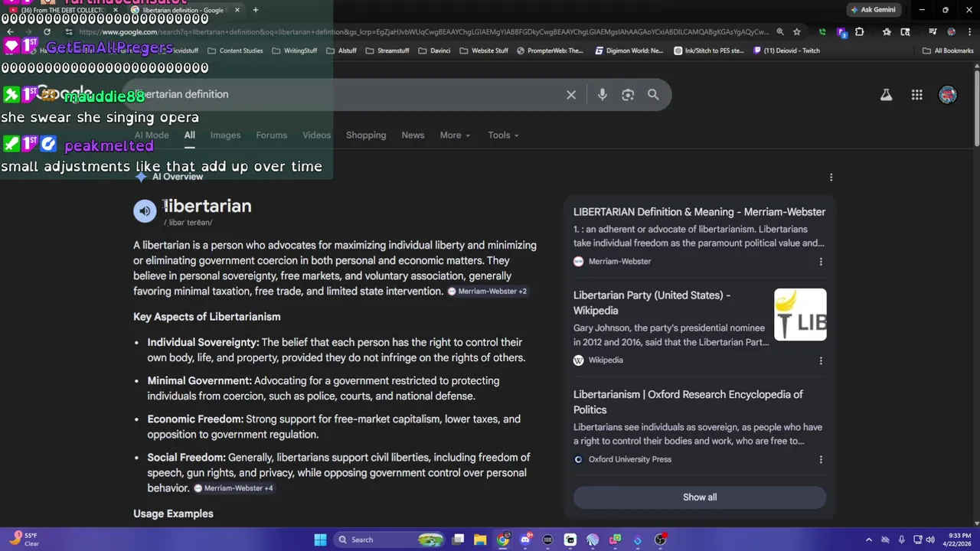Open the Windows Start menu
The width and height of the screenshot is (980, 551).
click(320, 540)
